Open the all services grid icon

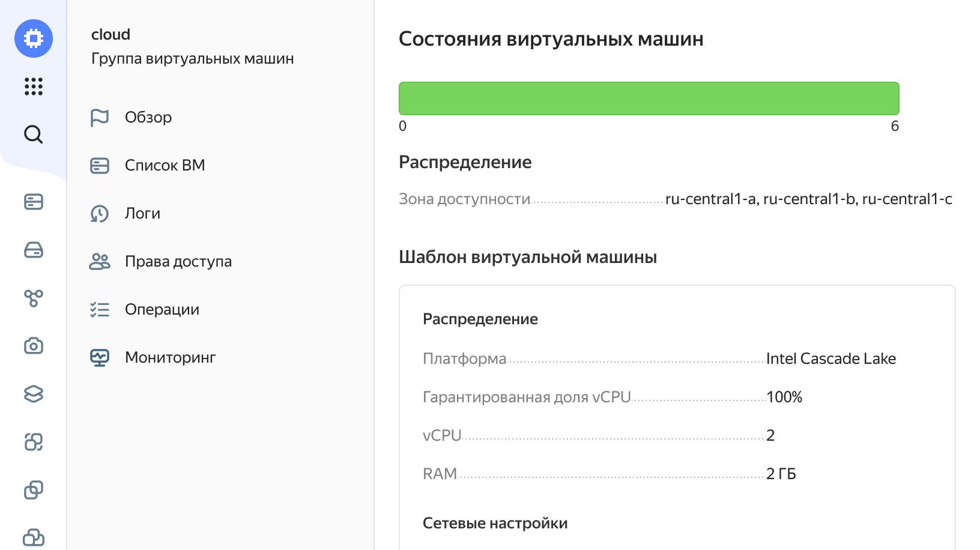(x=34, y=86)
